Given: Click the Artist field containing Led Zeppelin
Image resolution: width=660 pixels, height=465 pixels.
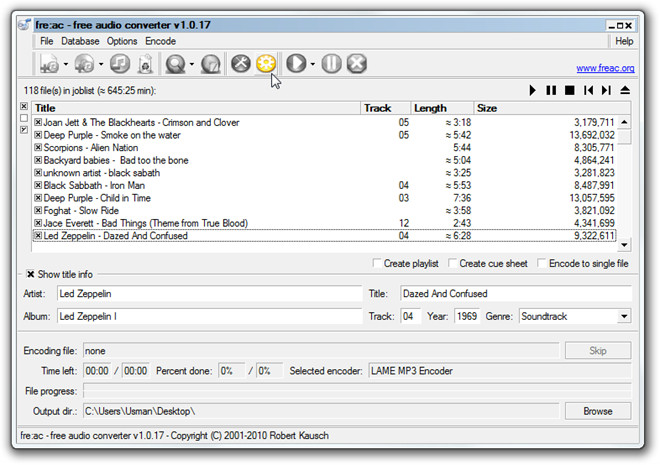Looking at the screenshot, I should point(209,294).
